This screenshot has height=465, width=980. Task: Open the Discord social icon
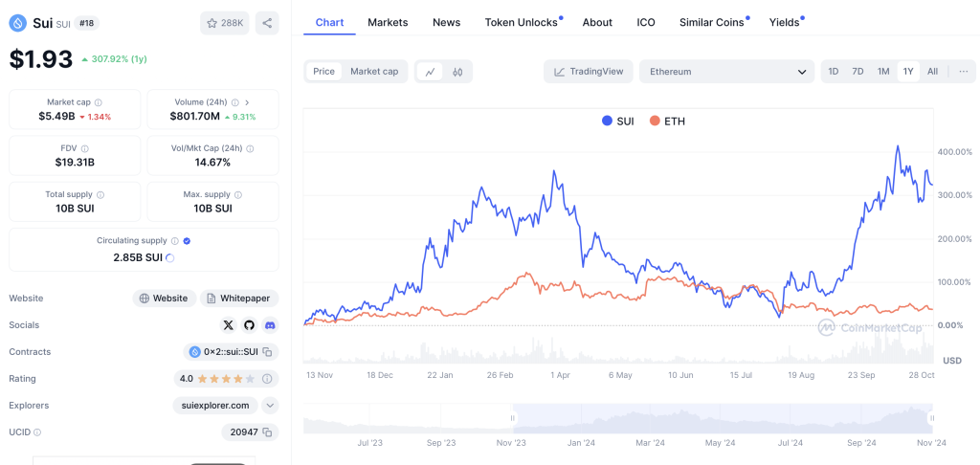[x=270, y=325]
